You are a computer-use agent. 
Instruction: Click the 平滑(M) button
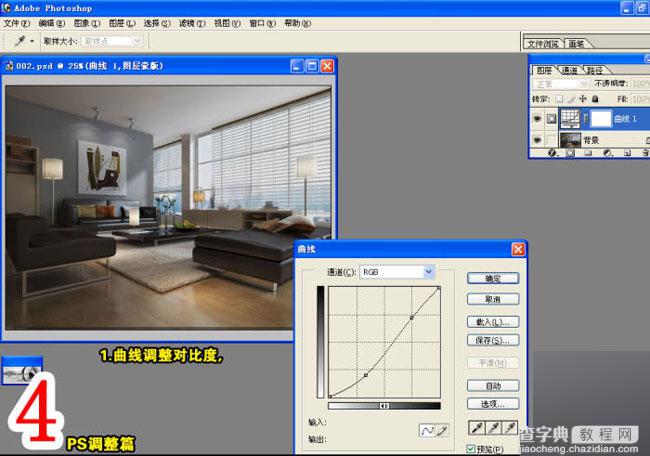[x=493, y=363]
